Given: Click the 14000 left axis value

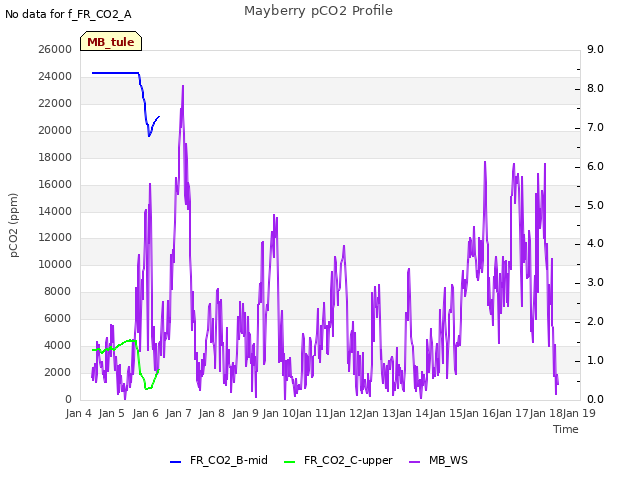Looking at the screenshot, I should [x=55, y=211].
